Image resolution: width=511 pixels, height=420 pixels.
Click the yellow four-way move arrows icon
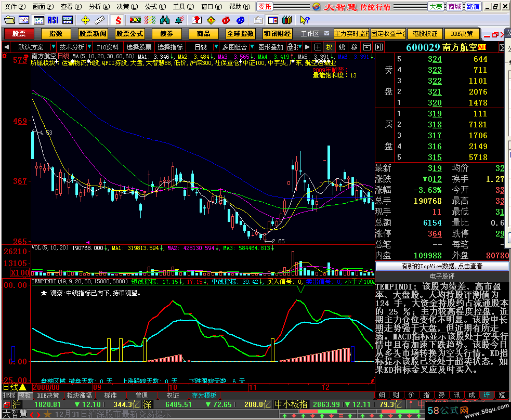pyautogui.click(x=85, y=20)
